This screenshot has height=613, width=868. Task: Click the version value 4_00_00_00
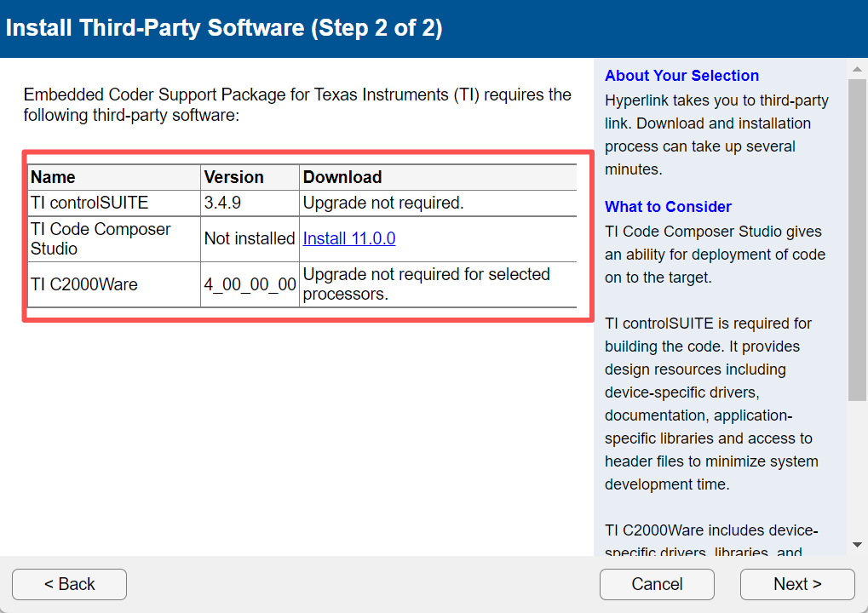point(250,284)
